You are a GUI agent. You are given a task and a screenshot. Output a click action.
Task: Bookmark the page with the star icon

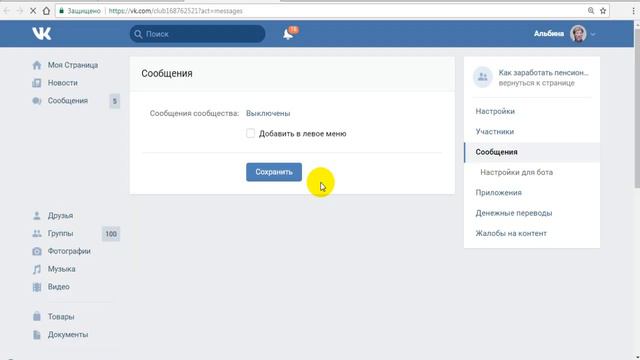pos(603,11)
